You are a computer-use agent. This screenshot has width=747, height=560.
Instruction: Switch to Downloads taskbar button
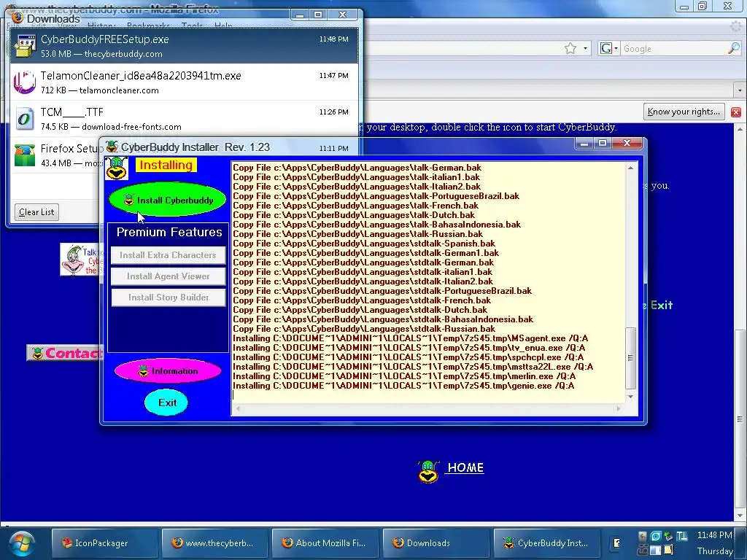coord(436,542)
